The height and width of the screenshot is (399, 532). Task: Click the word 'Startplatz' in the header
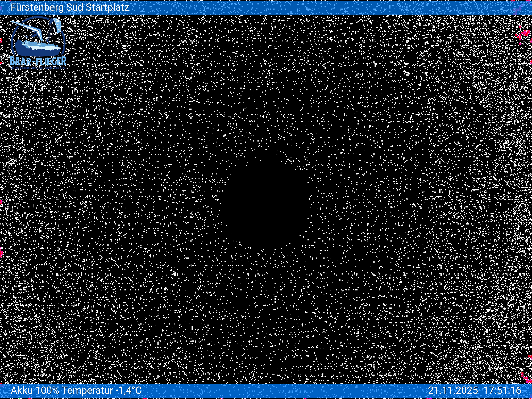[x=107, y=7]
